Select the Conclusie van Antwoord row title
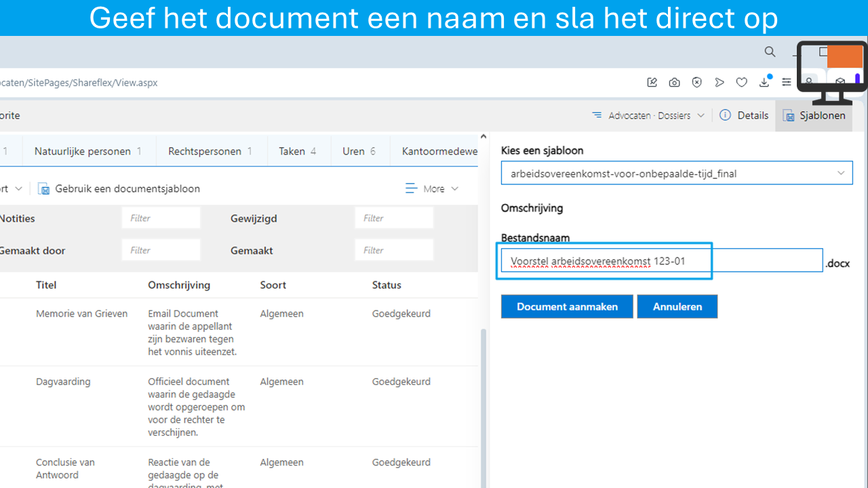The width and height of the screenshot is (868, 488). 65,468
